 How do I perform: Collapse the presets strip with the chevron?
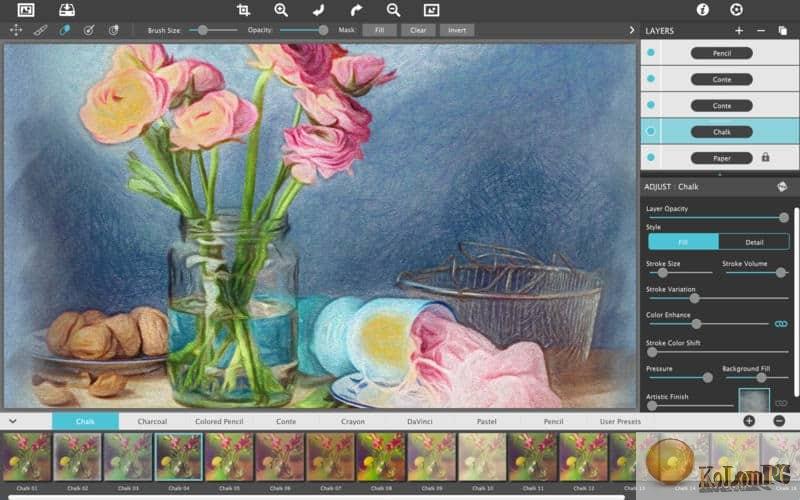[x=13, y=421]
